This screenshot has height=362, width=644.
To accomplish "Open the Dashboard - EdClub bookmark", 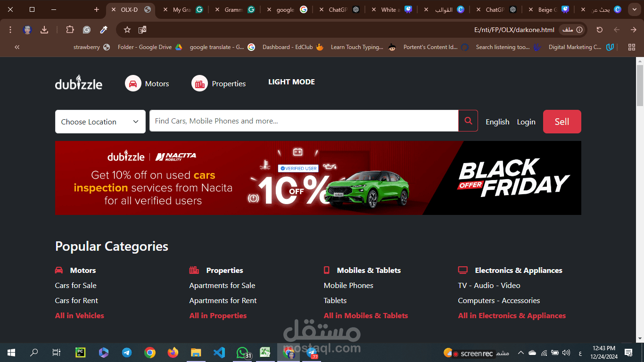I will 293,47.
